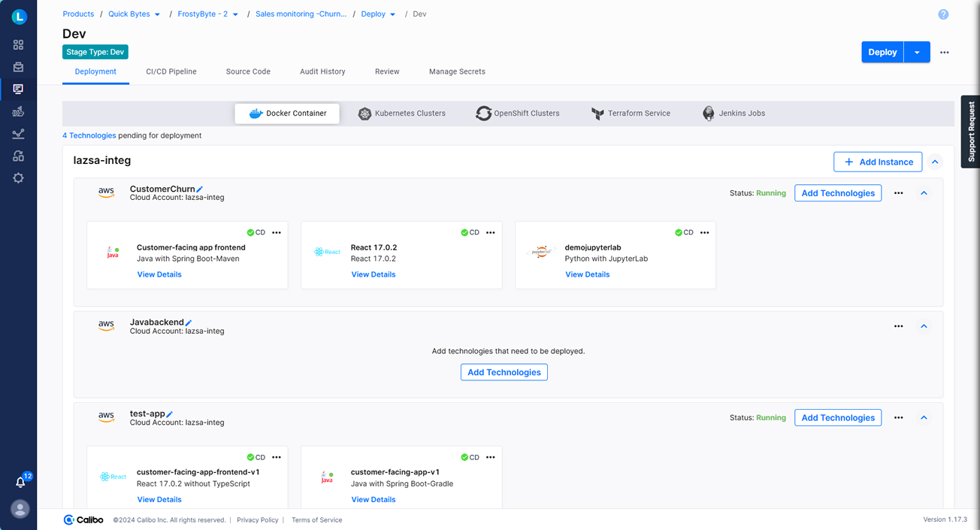
Task: Open notifications showing 12 unread
Action: tap(20, 482)
